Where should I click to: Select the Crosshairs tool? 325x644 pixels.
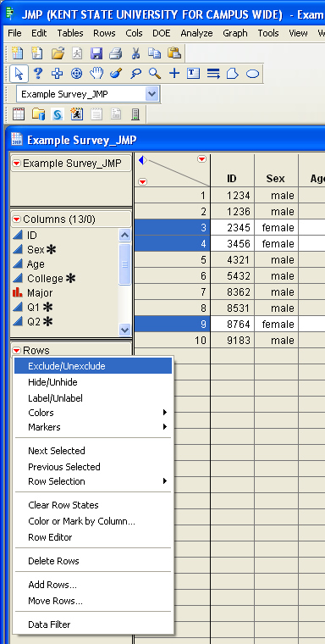pyautogui.click(x=174, y=74)
